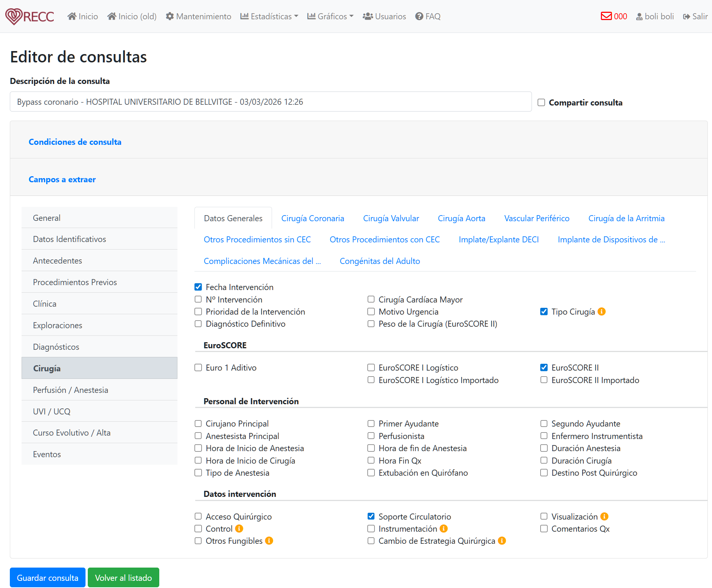Uncheck the Fecha Intervención checkbox
The width and height of the screenshot is (712, 588).
198,287
